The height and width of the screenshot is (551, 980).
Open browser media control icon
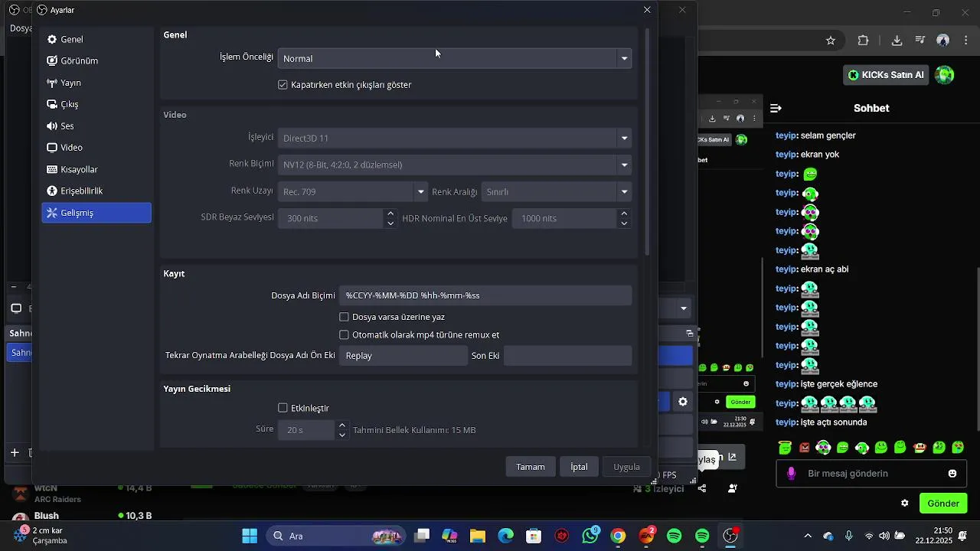click(920, 41)
